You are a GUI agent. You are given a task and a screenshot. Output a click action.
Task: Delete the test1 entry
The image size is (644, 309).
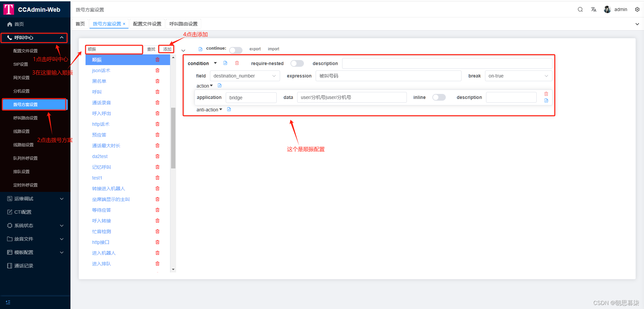[157, 178]
